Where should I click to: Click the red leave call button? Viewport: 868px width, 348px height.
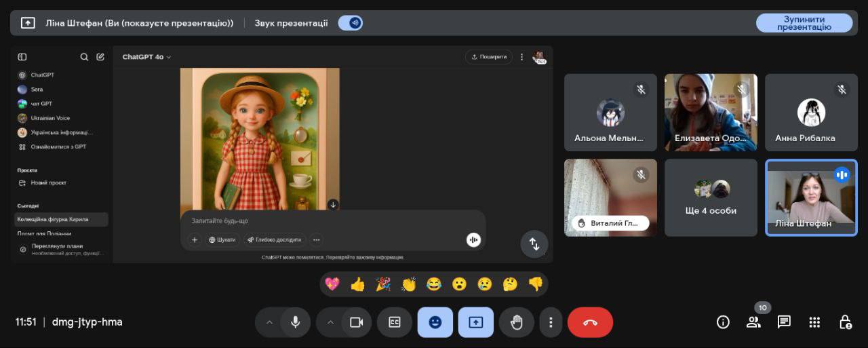tap(590, 322)
